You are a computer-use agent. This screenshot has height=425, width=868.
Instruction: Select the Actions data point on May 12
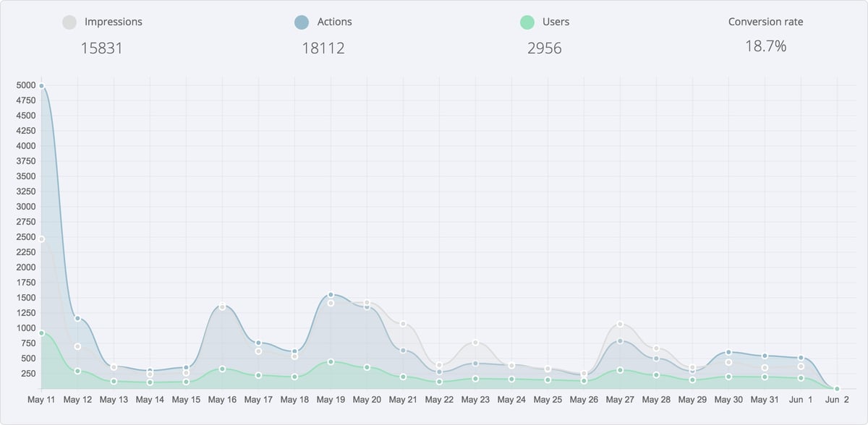pyautogui.click(x=77, y=318)
